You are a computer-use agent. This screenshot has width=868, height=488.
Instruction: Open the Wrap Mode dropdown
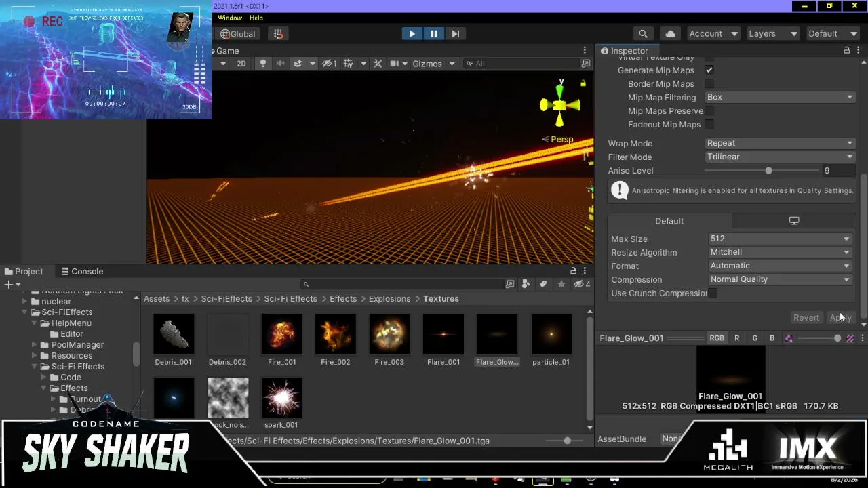coord(779,143)
